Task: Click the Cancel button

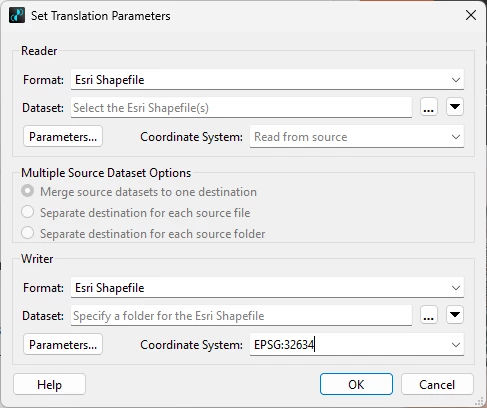Action: click(437, 384)
